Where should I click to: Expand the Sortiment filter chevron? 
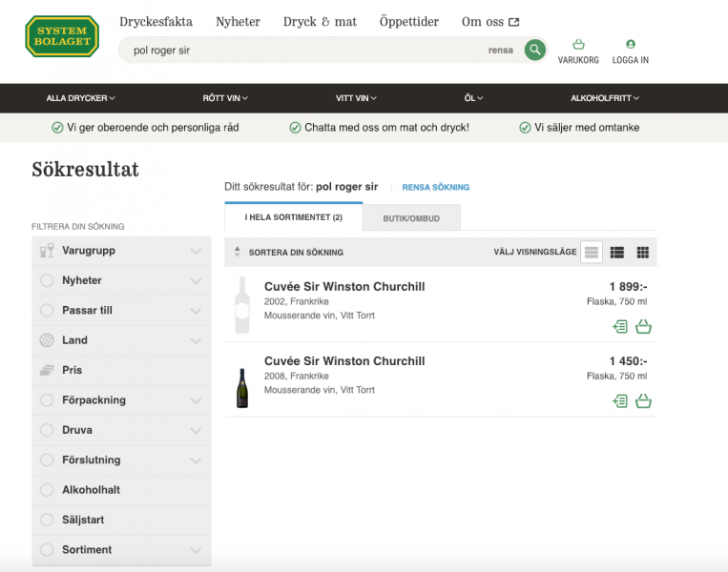(x=196, y=550)
